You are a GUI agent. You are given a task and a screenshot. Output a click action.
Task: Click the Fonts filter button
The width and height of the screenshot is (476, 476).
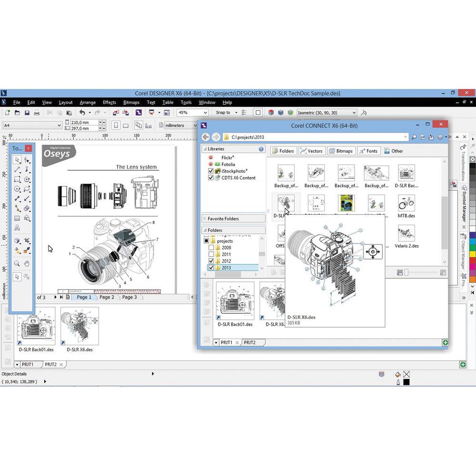pyautogui.click(x=369, y=151)
